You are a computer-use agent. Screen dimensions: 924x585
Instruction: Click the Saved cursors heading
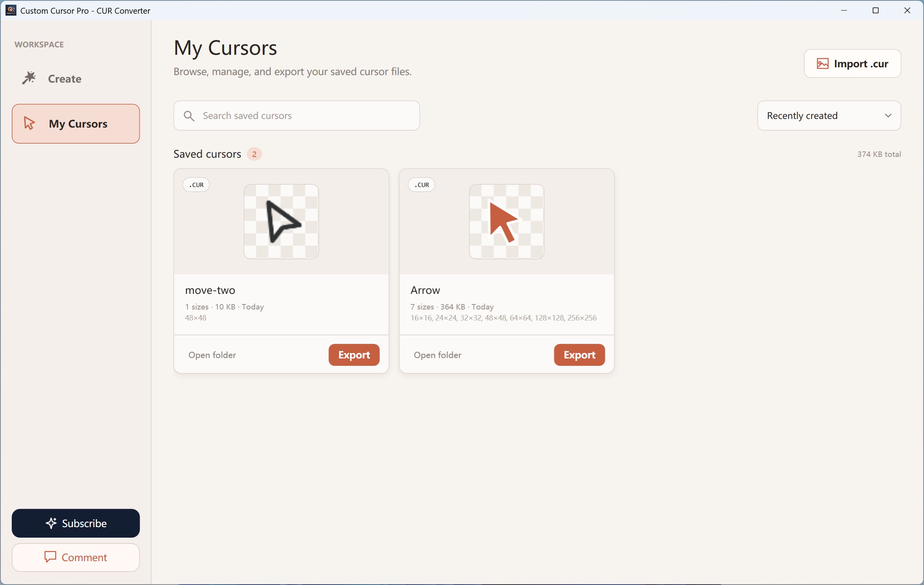click(x=207, y=154)
